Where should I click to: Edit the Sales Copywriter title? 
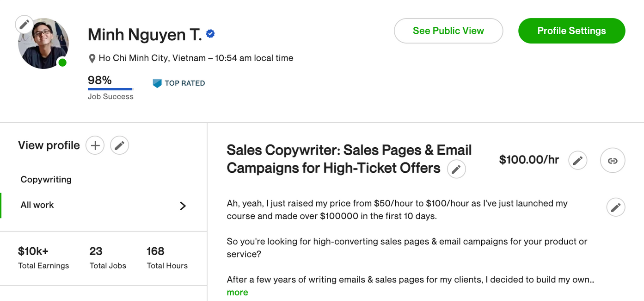pos(456,169)
